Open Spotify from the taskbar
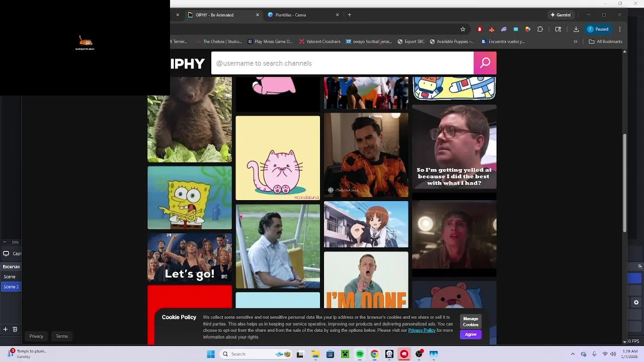Screen dimensions: 644x362 360,354
